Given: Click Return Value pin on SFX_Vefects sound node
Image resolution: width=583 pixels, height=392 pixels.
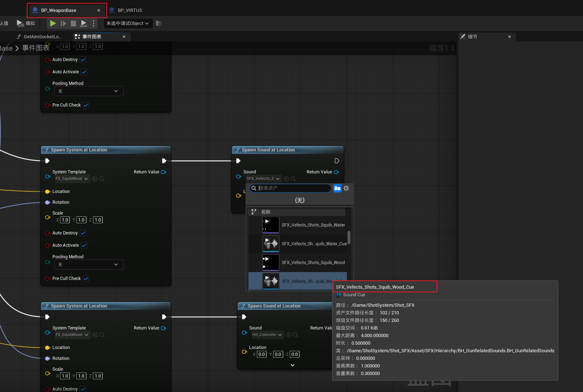Looking at the screenshot, I should click(x=336, y=172).
